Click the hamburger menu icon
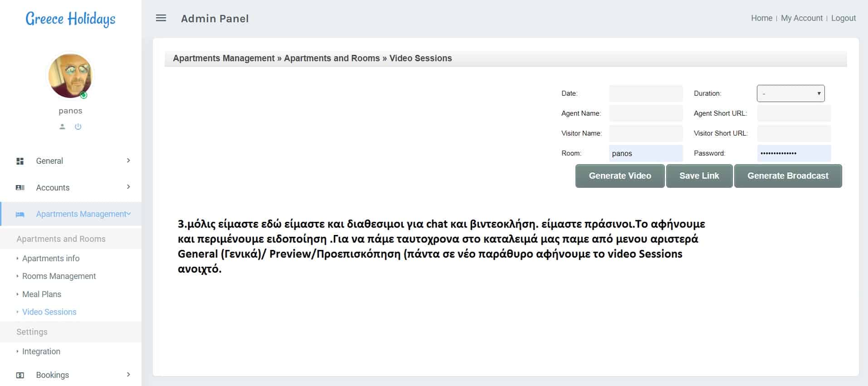Image resolution: width=868 pixels, height=386 pixels. [161, 18]
